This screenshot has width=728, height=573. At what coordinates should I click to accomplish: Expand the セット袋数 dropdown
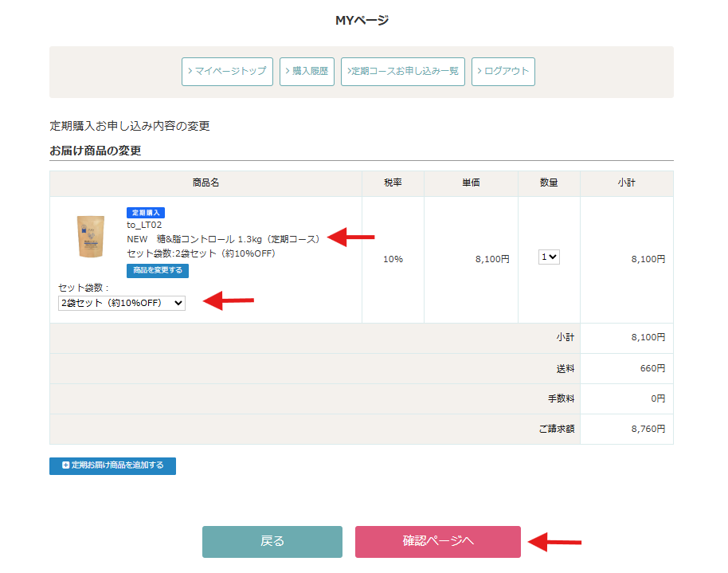pos(122,303)
